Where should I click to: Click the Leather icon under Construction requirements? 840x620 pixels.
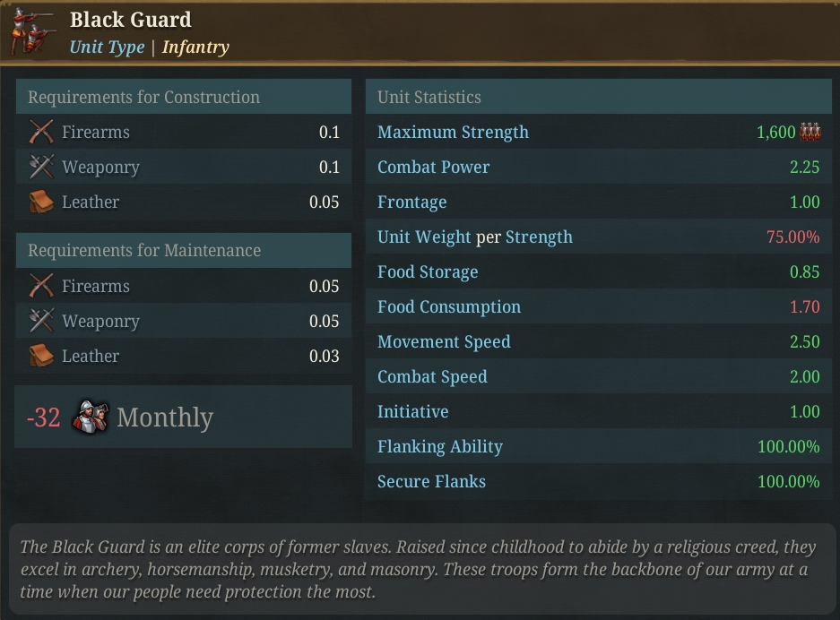(x=41, y=202)
